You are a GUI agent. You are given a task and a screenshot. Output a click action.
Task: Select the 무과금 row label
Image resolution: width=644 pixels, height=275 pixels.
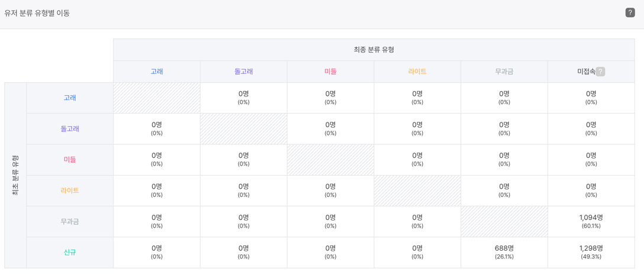point(70,222)
